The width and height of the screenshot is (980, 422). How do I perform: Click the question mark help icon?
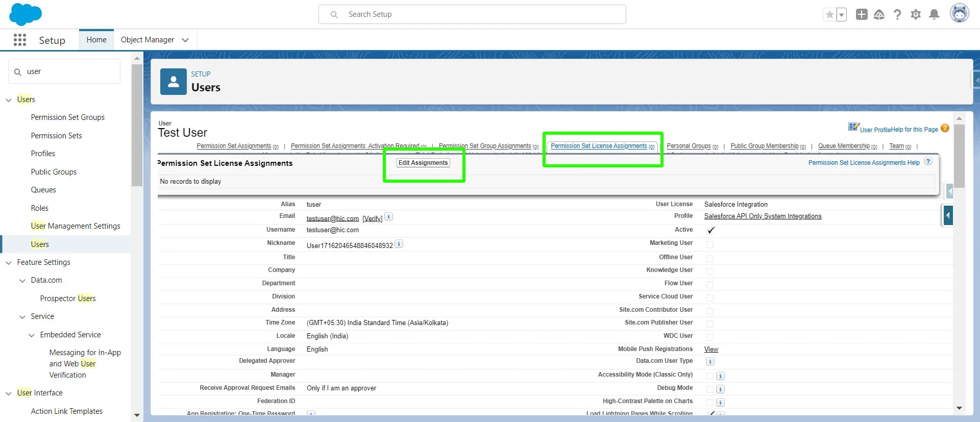tap(897, 14)
